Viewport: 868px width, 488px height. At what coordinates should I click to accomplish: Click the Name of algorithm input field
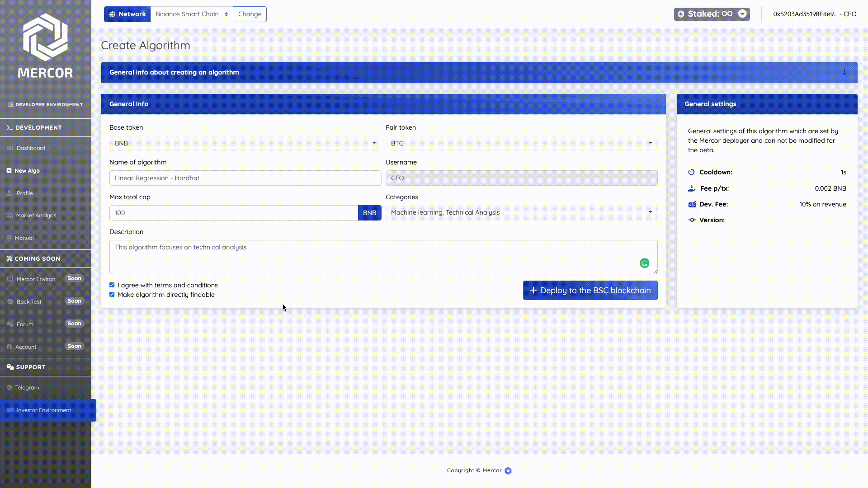[x=245, y=178]
